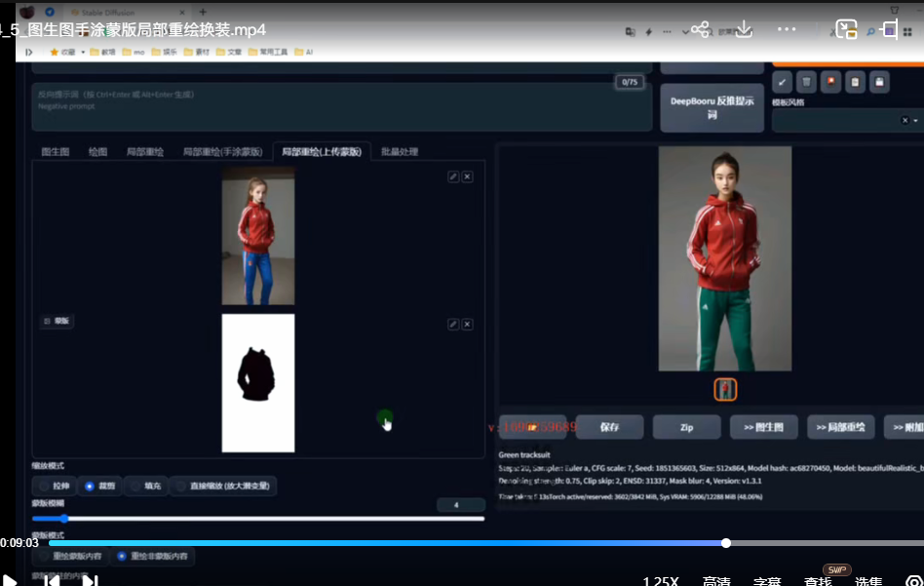Clear the 模板风格 selection with X
This screenshot has height=586, width=924.
coord(905,120)
